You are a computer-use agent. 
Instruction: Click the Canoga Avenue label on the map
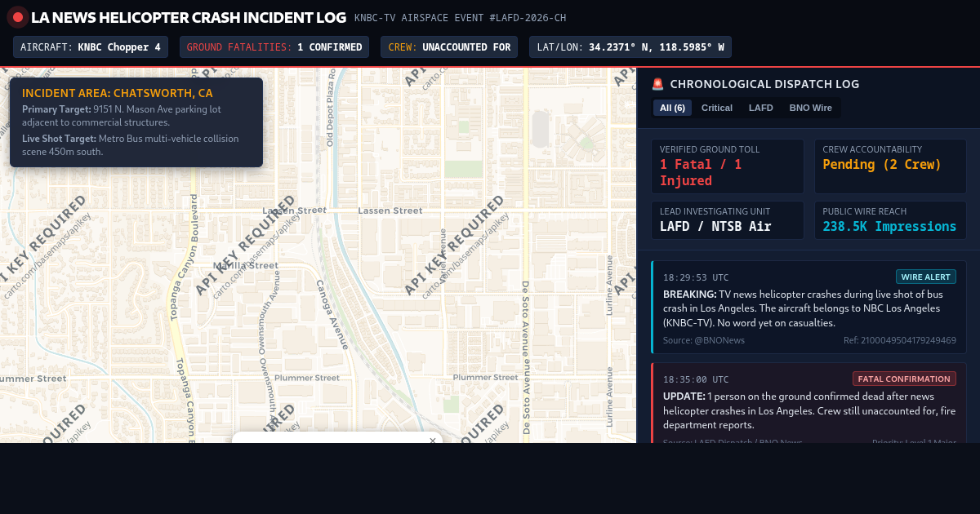click(x=332, y=315)
